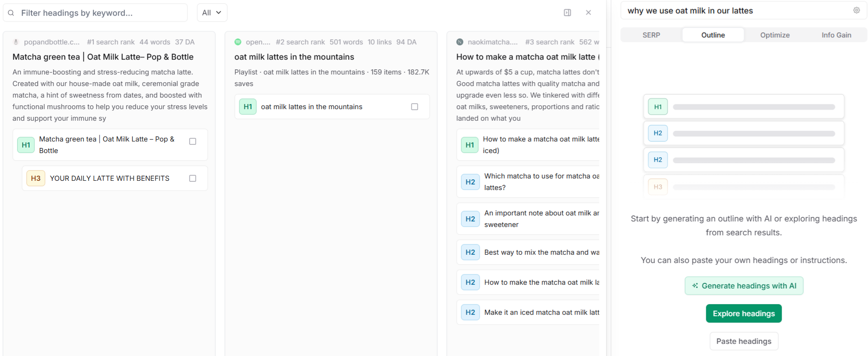868x356 pixels.
Task: Click the #1 search rank label
Action: tap(111, 42)
